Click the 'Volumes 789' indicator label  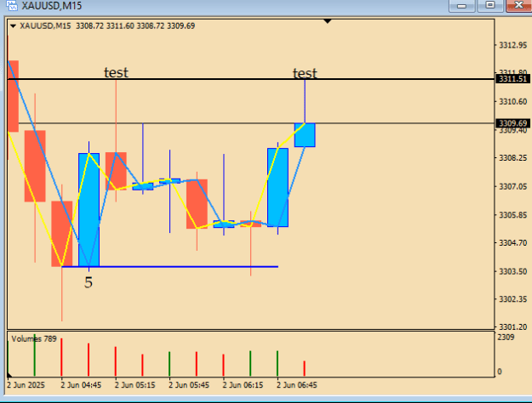pos(34,339)
